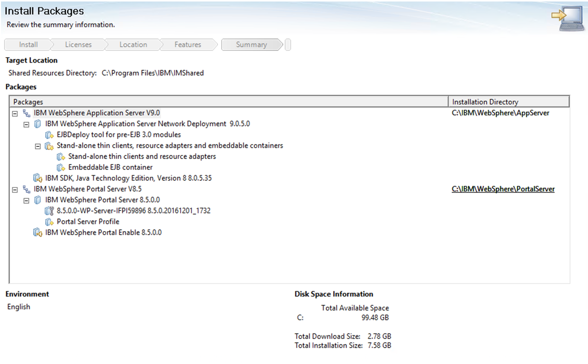Select the Stand-alone thin clients, resource adapters and embeddable containers row
Viewport: 588px width, 364px height.
170,146
